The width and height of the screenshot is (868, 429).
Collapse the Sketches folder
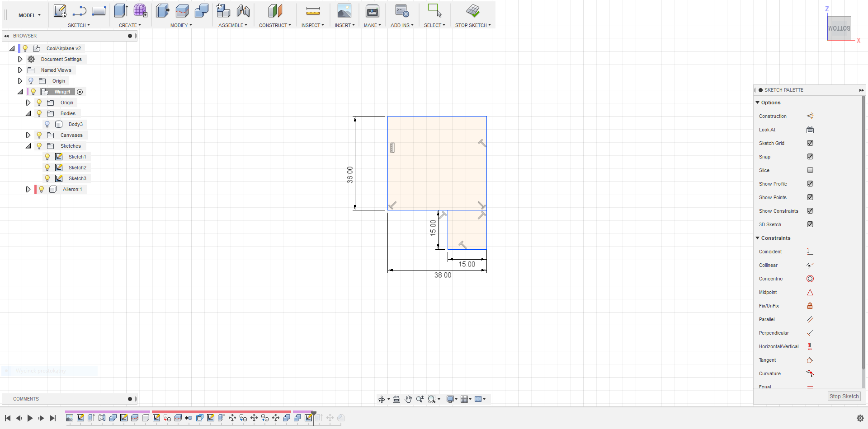[x=28, y=146]
